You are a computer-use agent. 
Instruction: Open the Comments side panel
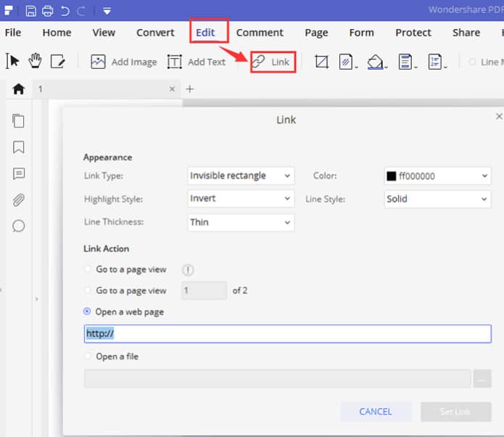[19, 173]
